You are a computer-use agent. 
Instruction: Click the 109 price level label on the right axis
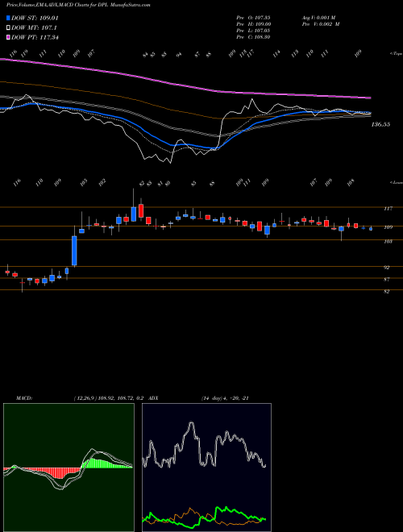pos(388,227)
